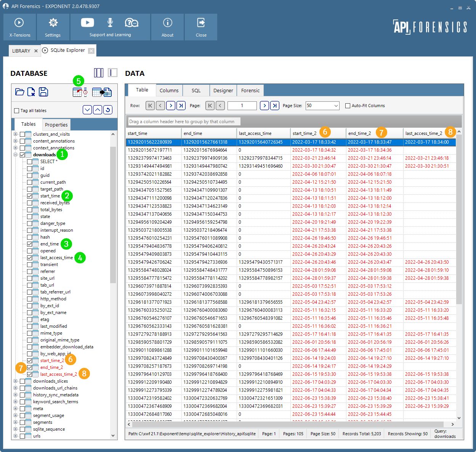Screen dimensions: 476x452
Task: Click the page number input field
Action: click(242, 106)
